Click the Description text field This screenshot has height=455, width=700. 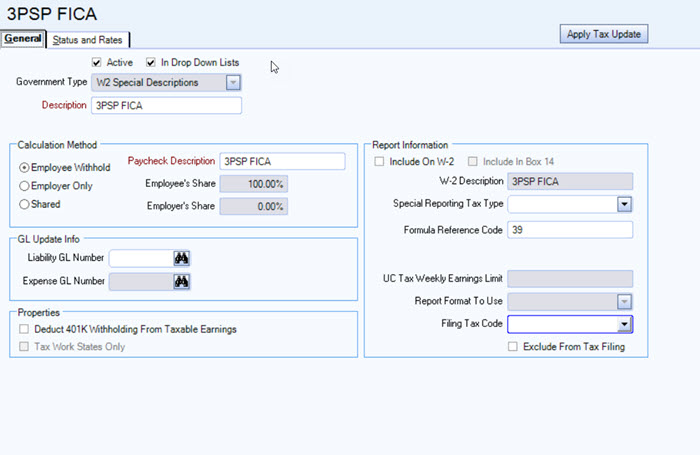pos(166,105)
